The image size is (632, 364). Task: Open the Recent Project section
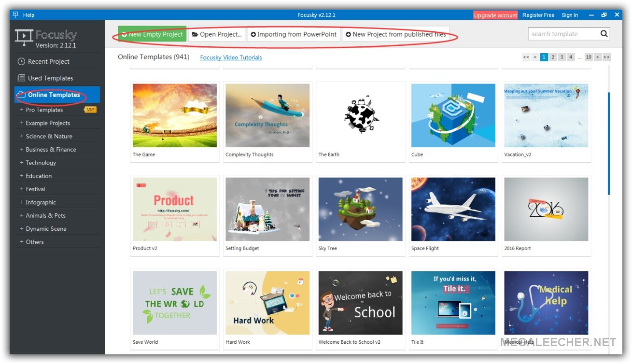[x=57, y=61]
